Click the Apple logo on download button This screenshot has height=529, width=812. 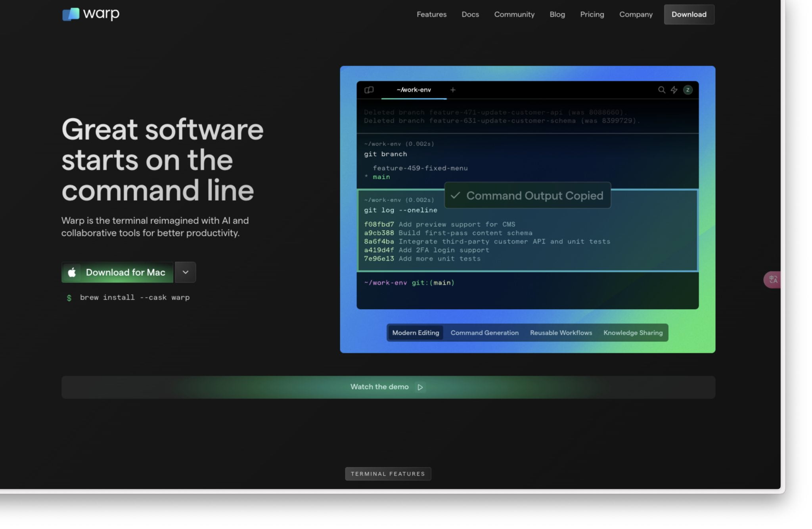72,272
